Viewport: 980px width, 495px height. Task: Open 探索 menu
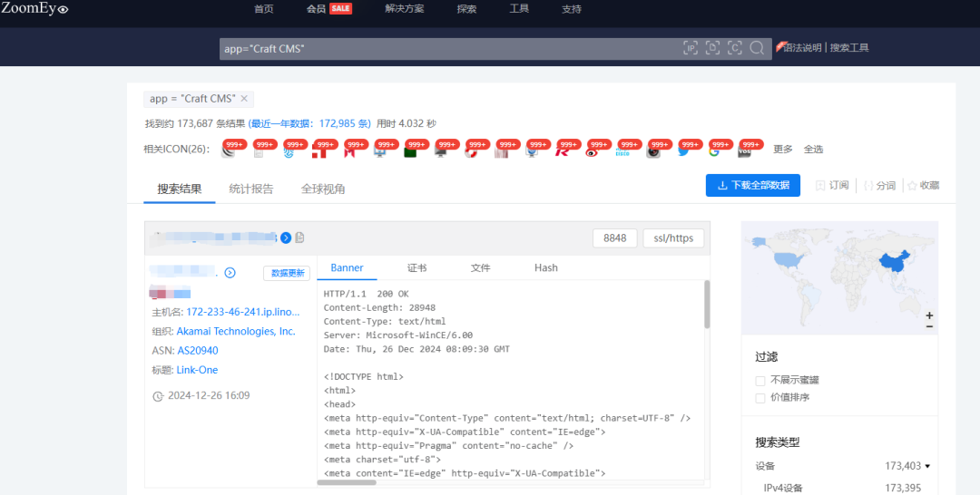pyautogui.click(x=466, y=9)
